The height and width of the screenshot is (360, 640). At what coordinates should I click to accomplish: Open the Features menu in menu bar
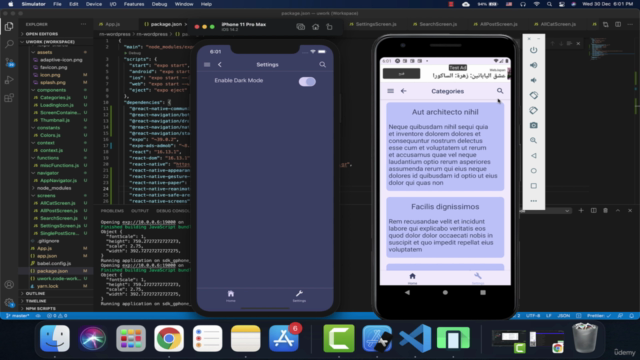(134, 4)
